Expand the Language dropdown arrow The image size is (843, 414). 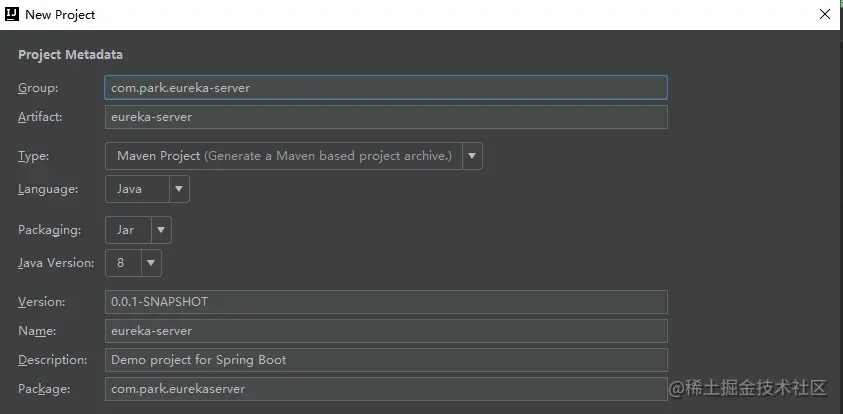click(x=178, y=189)
